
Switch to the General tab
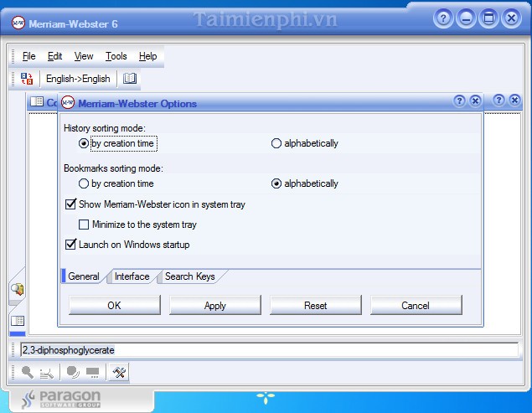pos(84,276)
